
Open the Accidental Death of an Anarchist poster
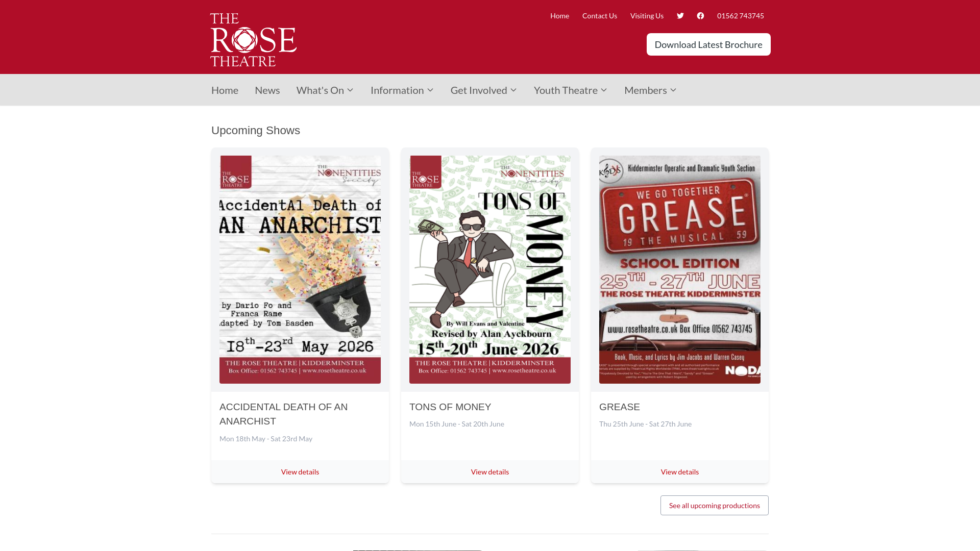coord(300,269)
